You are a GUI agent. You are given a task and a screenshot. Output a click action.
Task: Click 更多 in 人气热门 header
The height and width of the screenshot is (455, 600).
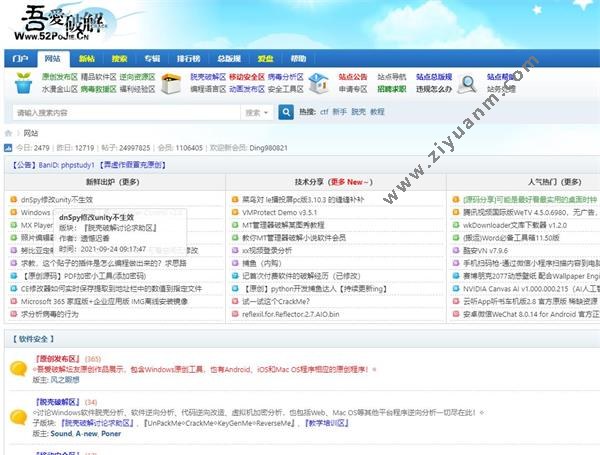(571, 182)
